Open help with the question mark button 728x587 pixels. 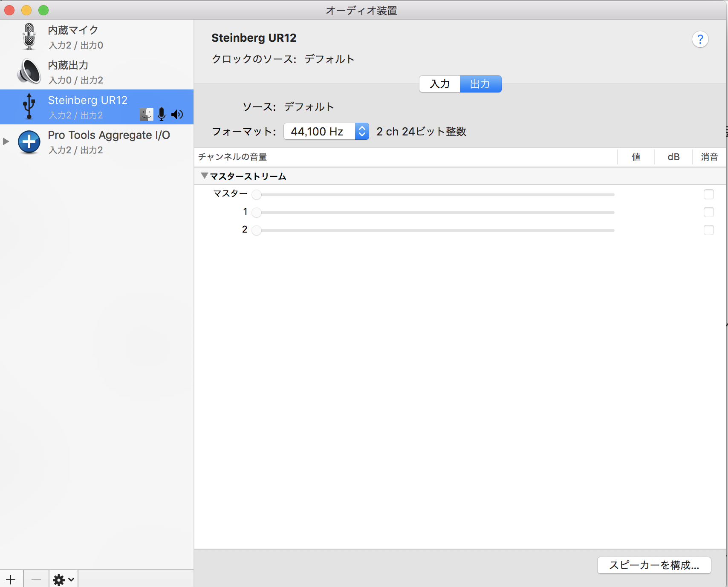coord(700,39)
